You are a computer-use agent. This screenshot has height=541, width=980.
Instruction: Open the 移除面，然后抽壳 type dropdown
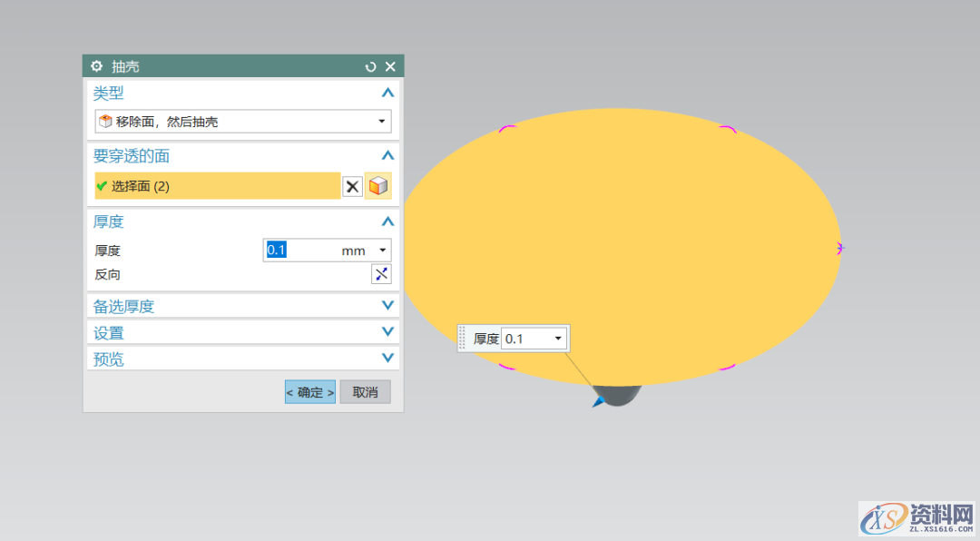(381, 122)
